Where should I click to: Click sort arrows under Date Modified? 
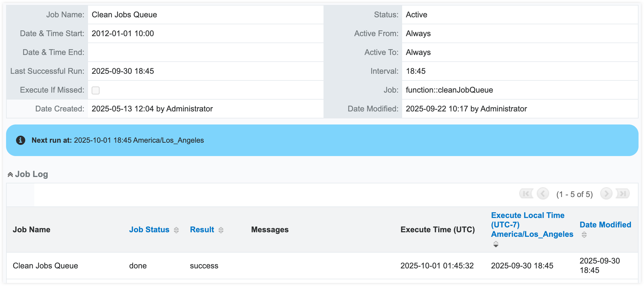coord(584,235)
